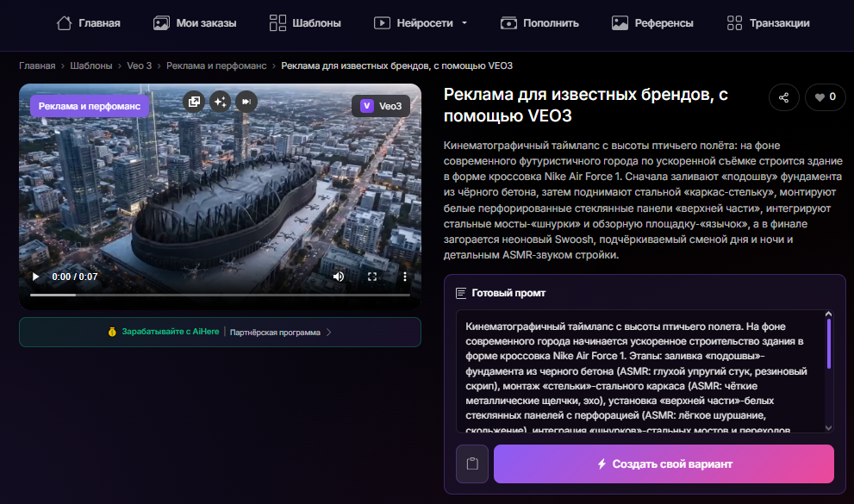Open the video in a new window icon
This screenshot has height=504, width=854.
(x=194, y=102)
